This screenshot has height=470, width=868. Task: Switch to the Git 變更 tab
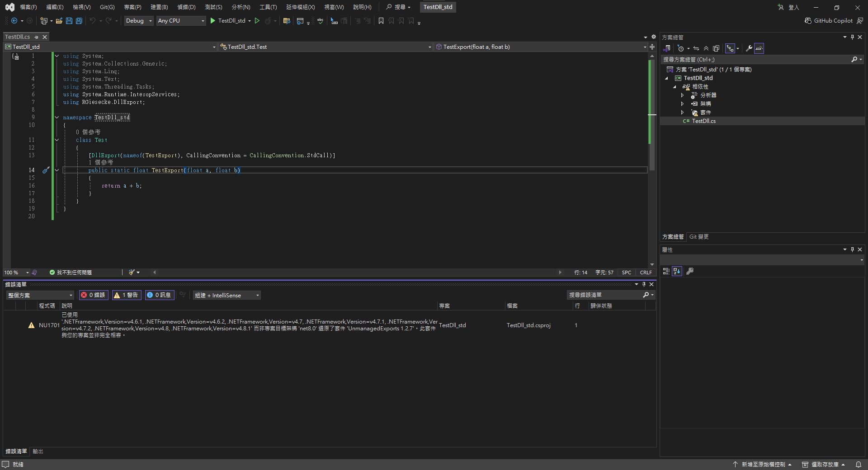(699, 237)
